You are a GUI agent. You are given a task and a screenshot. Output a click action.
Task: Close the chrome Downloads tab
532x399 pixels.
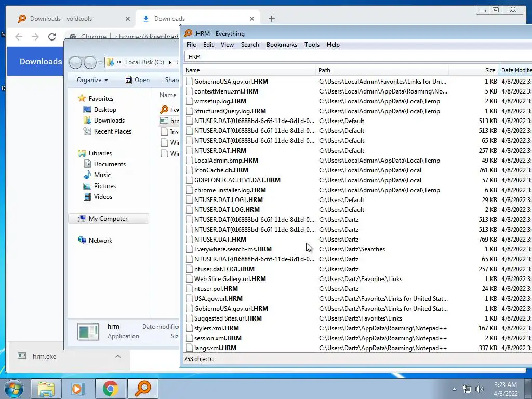click(252, 19)
